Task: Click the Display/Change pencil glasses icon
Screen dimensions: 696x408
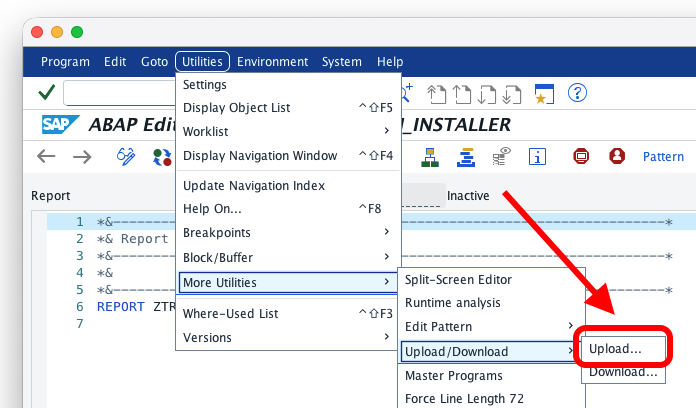Action: 126,156
